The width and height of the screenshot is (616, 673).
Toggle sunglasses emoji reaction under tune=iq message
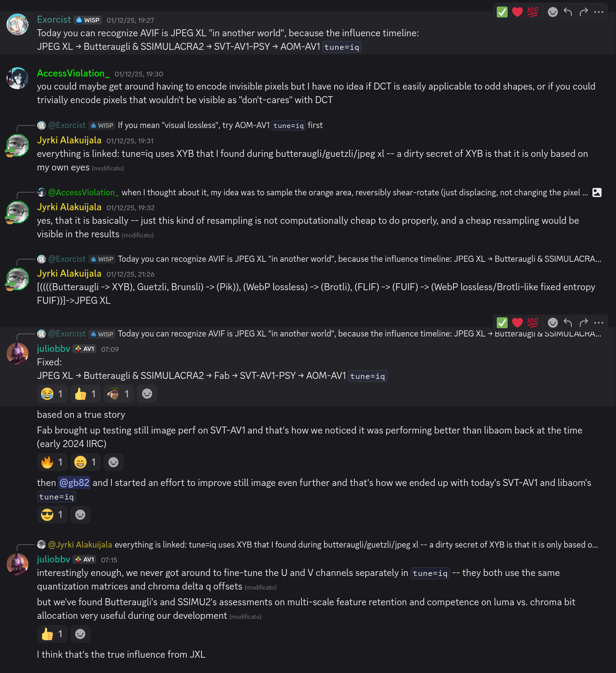click(52, 514)
